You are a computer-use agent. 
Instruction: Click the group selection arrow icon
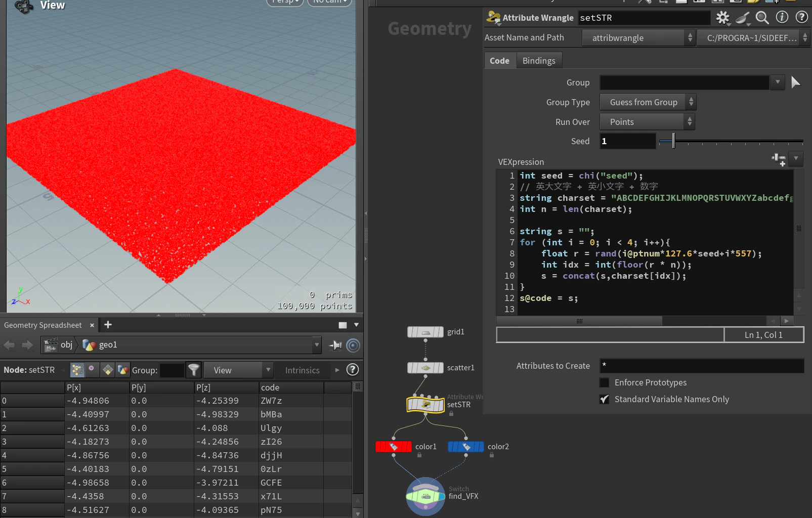(795, 82)
